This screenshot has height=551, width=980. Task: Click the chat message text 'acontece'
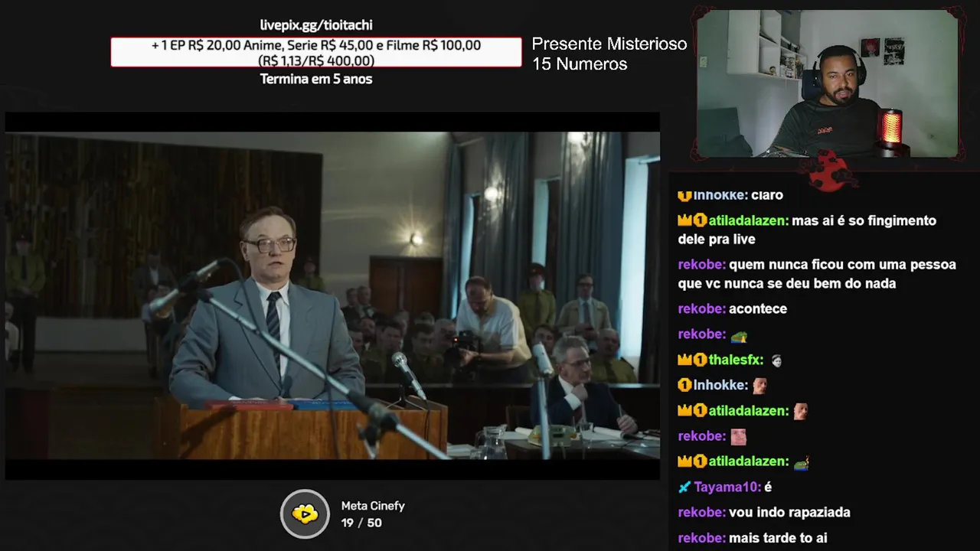pos(758,309)
